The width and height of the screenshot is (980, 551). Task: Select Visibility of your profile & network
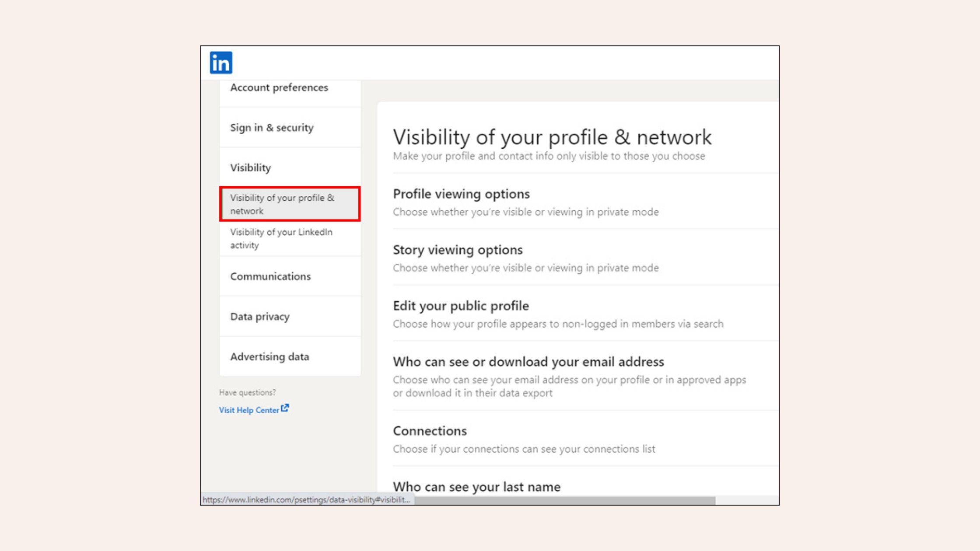282,204
